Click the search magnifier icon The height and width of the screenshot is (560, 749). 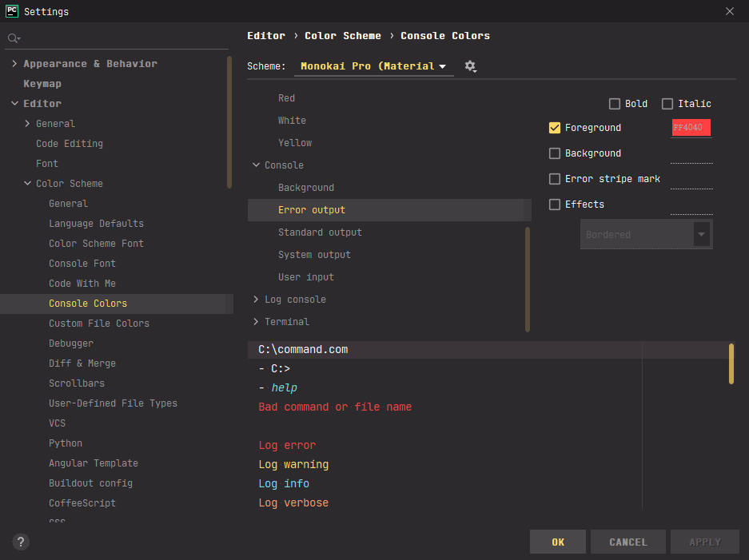click(14, 38)
